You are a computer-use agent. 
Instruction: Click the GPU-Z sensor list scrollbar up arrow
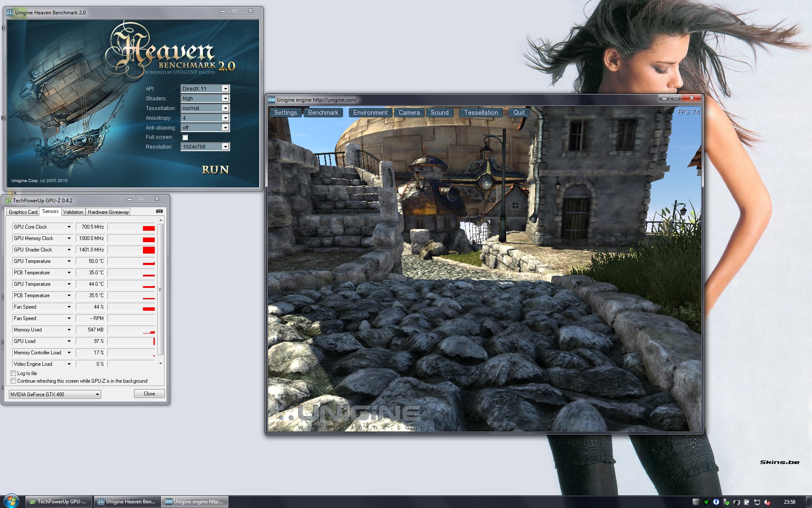coord(161,221)
